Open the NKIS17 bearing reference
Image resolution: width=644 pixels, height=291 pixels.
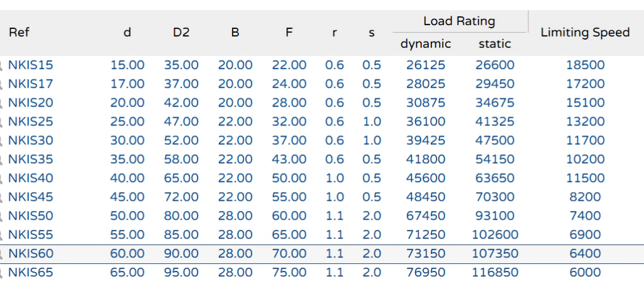pos(31,84)
